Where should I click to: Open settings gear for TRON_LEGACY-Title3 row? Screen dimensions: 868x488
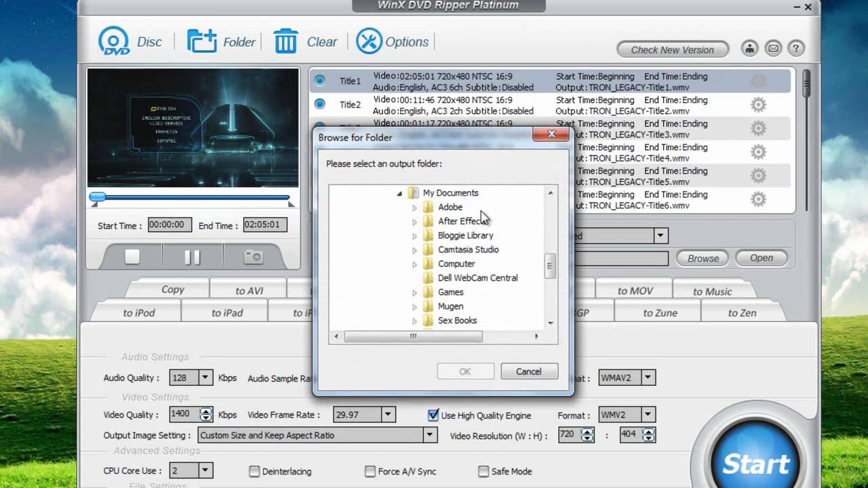click(758, 129)
